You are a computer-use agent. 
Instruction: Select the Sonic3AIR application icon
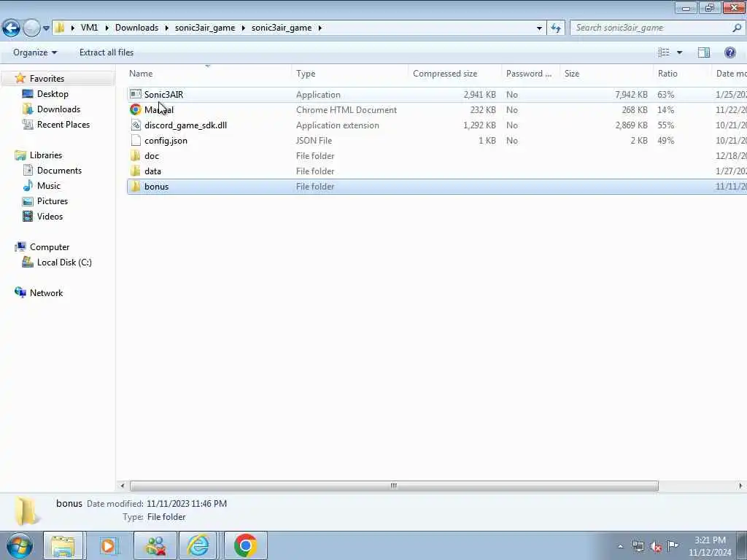point(136,94)
